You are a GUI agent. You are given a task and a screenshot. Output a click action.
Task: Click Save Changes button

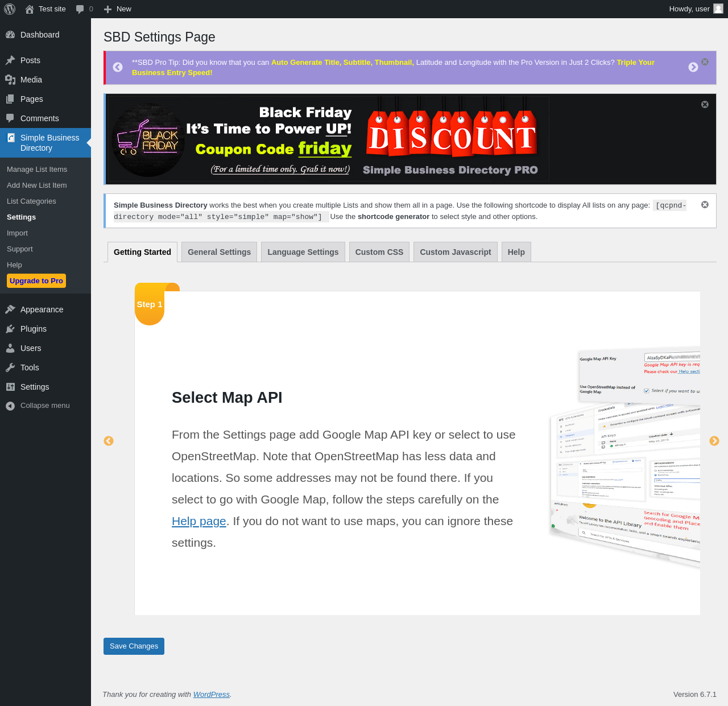pyautogui.click(x=134, y=646)
